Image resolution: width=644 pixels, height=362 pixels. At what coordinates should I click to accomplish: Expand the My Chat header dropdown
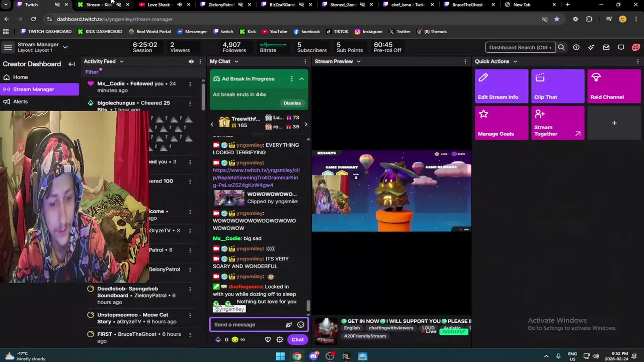(236, 61)
